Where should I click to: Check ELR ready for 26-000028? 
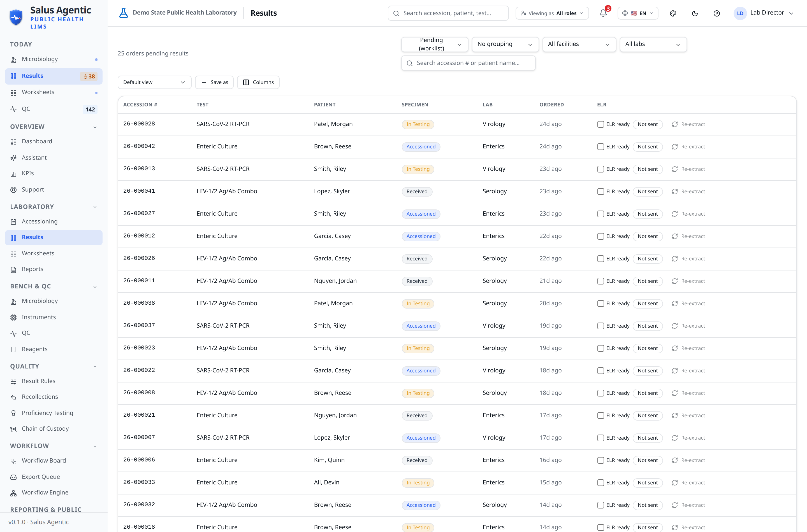600,124
